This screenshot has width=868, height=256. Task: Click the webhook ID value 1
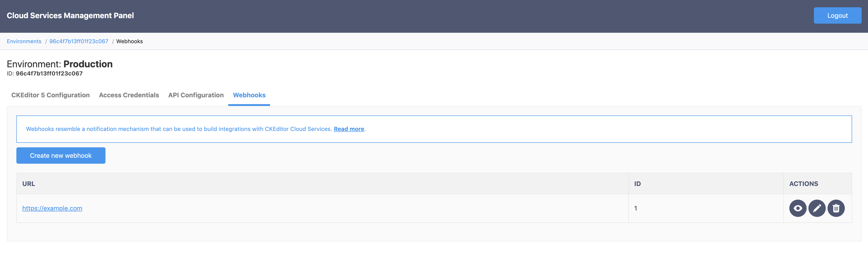tap(635, 208)
